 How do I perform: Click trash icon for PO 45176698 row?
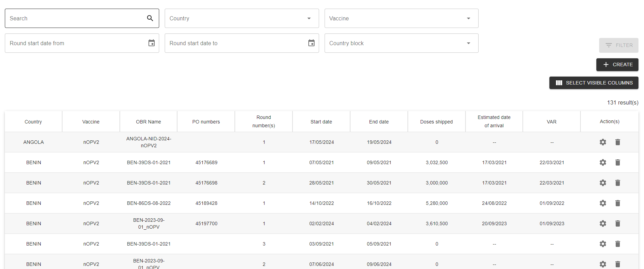617,183
